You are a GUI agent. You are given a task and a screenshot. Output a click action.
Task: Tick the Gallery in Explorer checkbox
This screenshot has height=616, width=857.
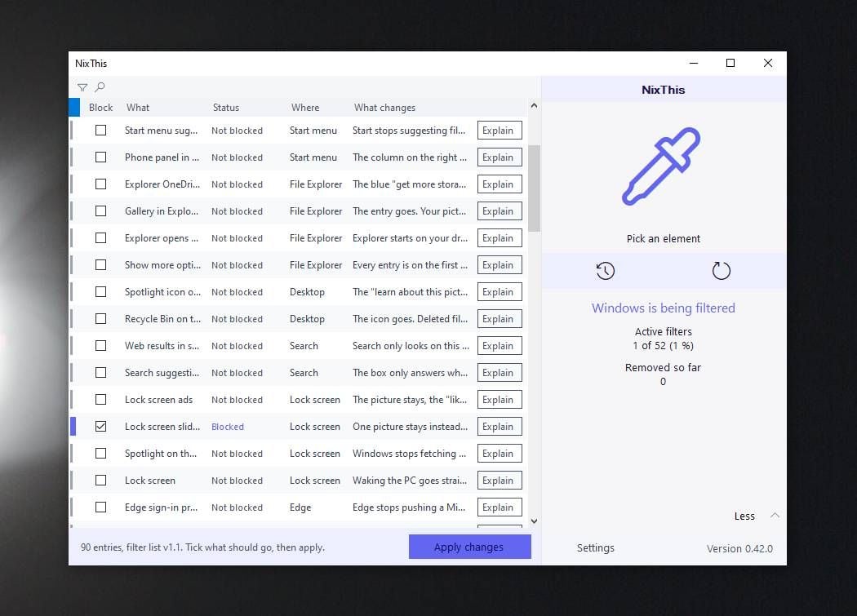pos(100,211)
